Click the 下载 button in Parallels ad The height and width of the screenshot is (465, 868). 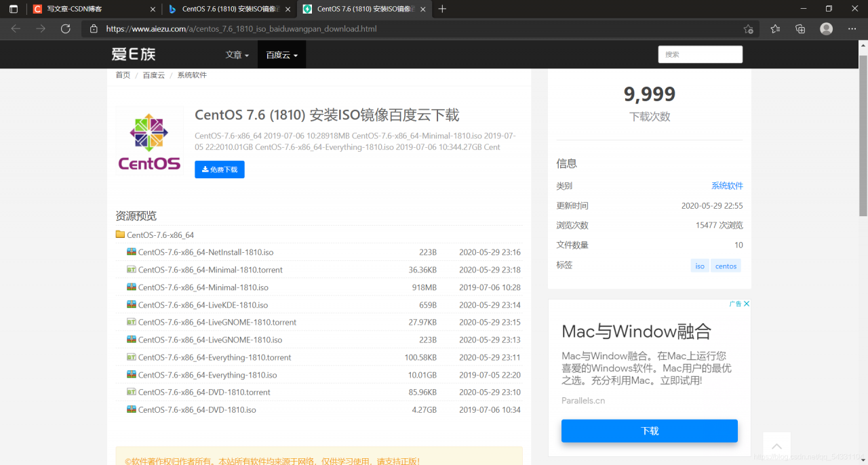pyautogui.click(x=650, y=431)
